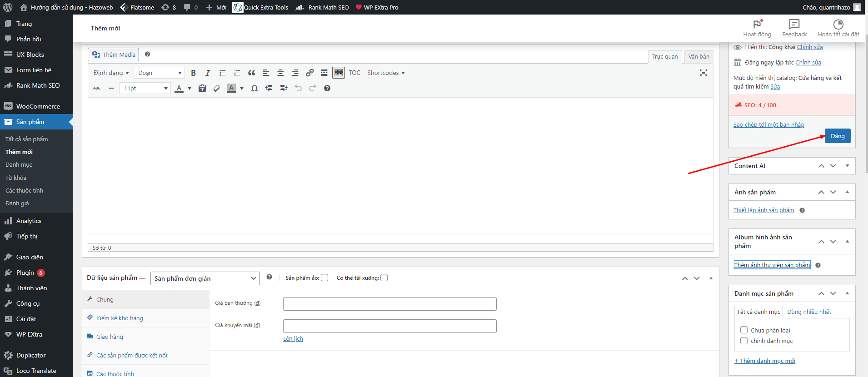The height and width of the screenshot is (377, 868).
Task: Click the Đăng publish button
Action: 837,136
